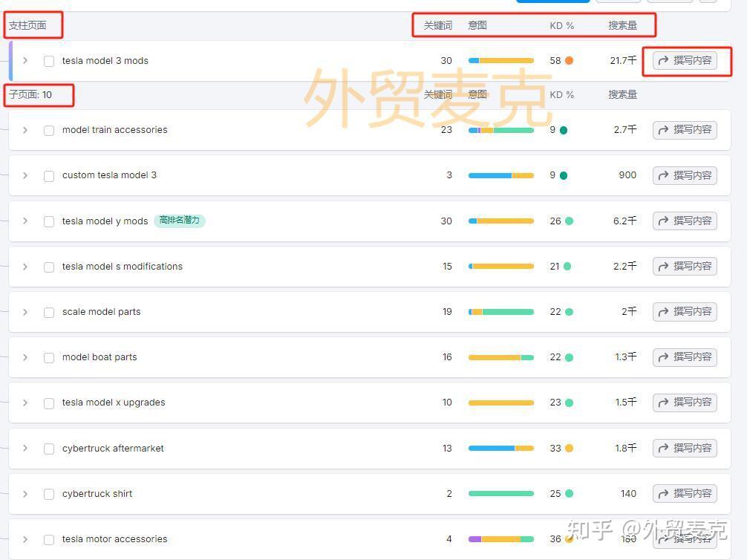Click the intent bar for custom tesla model 3

pos(501,175)
